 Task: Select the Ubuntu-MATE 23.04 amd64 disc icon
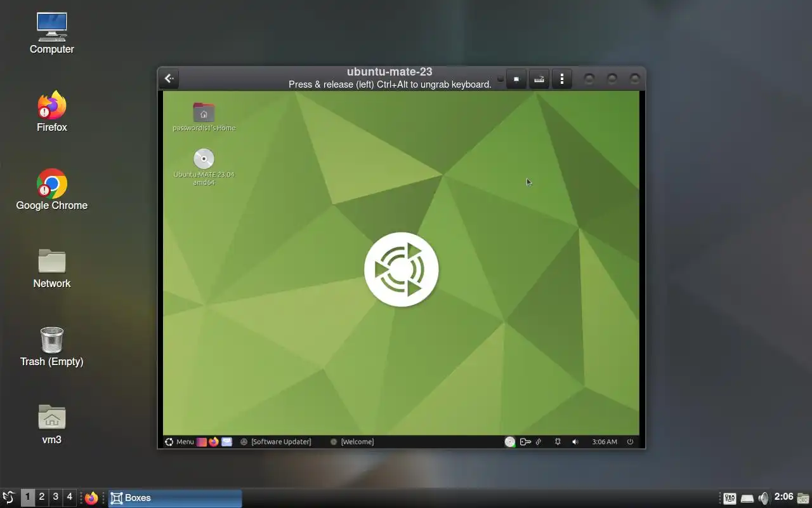204,167
